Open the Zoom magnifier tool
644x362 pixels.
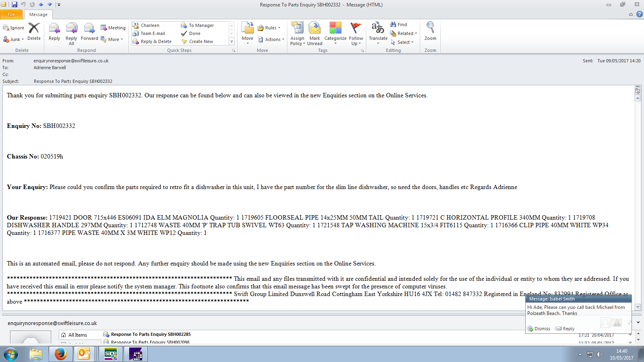coord(430,31)
